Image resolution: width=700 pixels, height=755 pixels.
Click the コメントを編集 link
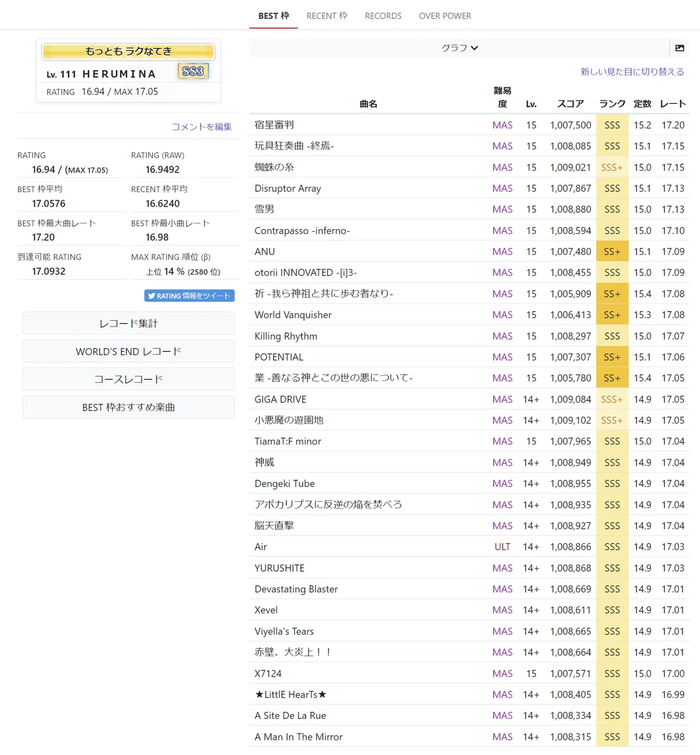tap(202, 127)
